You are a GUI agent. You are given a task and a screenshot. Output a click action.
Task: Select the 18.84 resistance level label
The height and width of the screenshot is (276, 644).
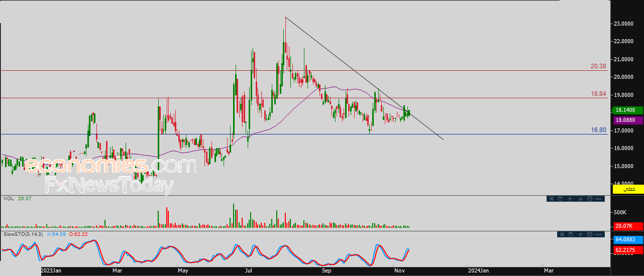click(x=598, y=94)
